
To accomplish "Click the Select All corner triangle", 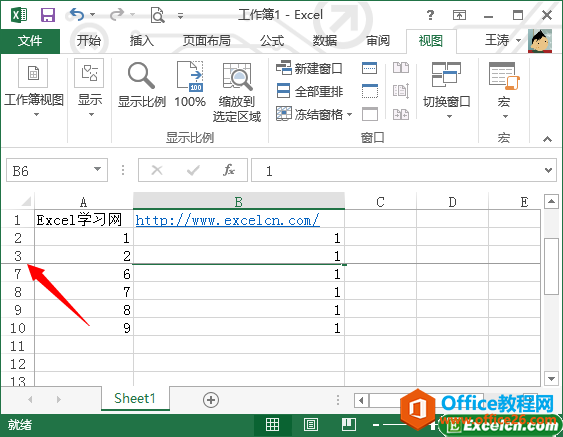I will (x=26, y=201).
